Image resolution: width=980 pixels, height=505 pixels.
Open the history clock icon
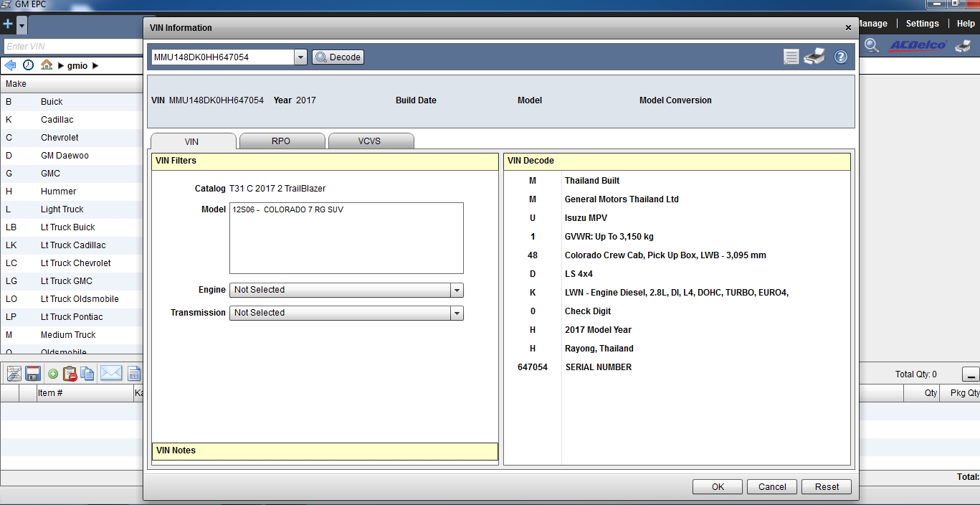pos(28,65)
